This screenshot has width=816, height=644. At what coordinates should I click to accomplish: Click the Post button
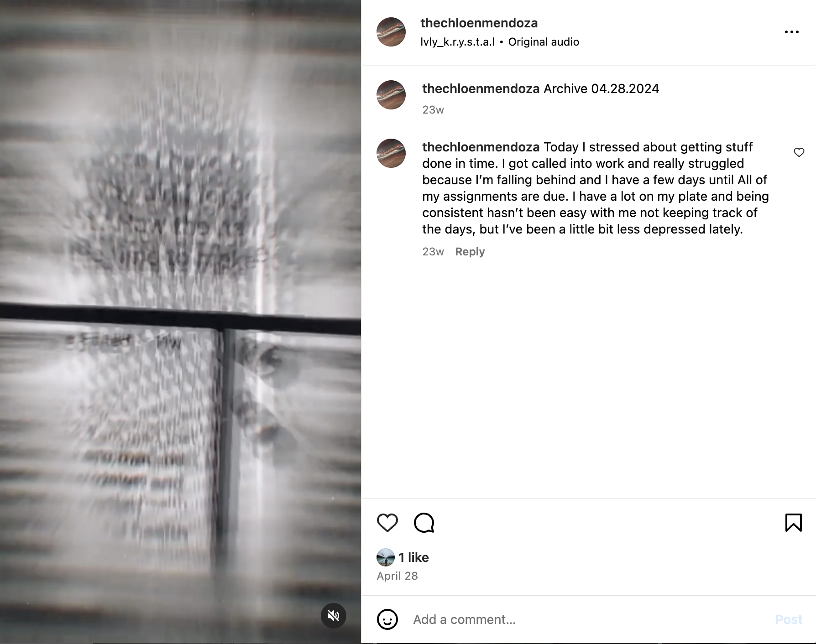pyautogui.click(x=789, y=619)
